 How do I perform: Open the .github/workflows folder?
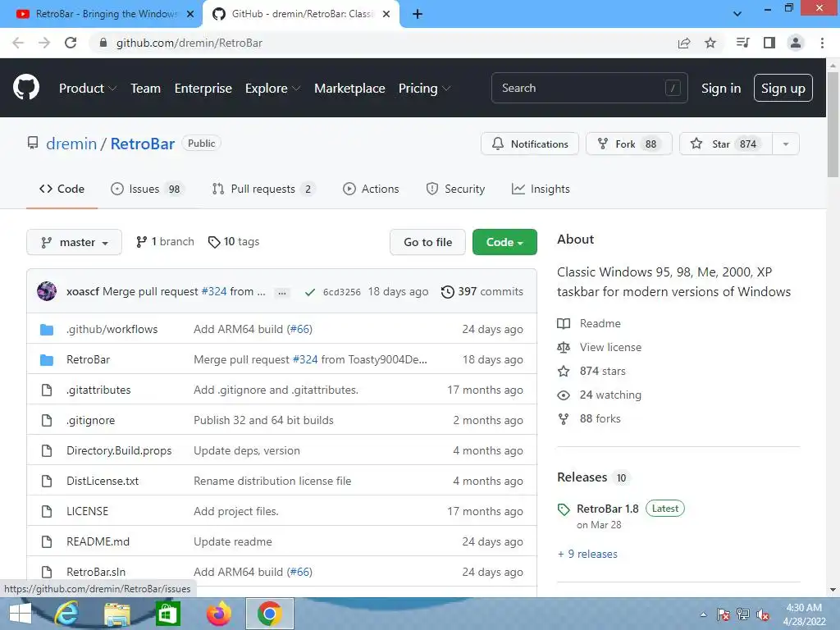click(112, 329)
